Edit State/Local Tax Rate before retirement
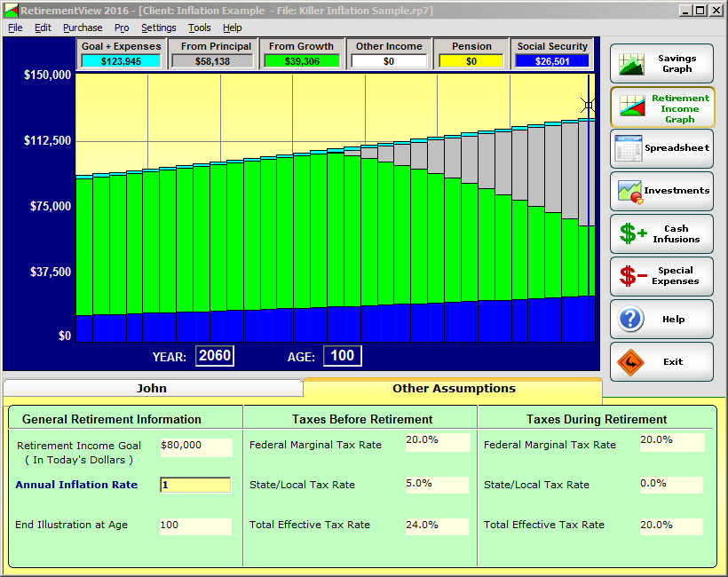Viewport: 728px width, 577px height. pos(437,485)
